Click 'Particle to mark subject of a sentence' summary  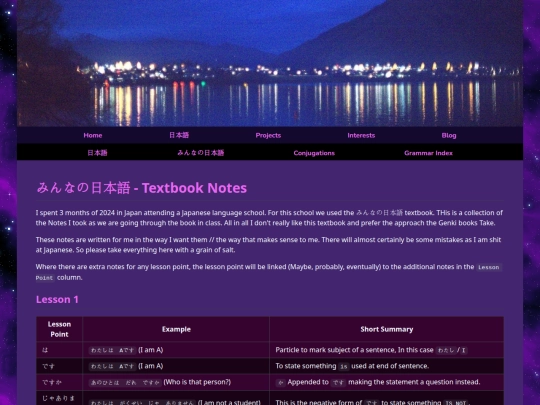pos(386,350)
